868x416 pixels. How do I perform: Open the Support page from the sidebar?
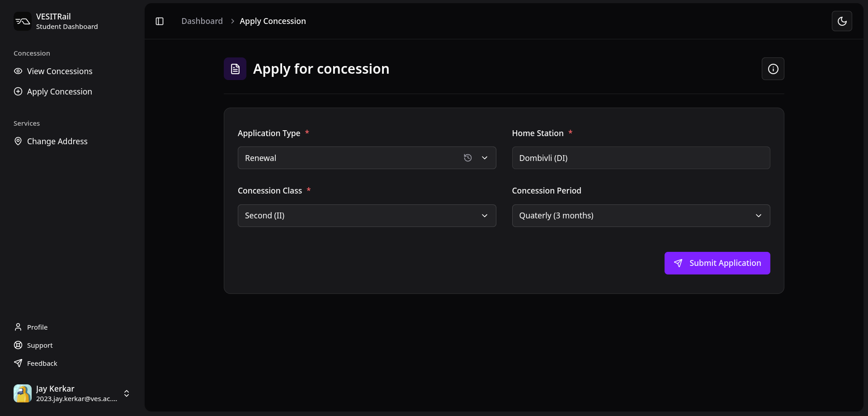40,345
